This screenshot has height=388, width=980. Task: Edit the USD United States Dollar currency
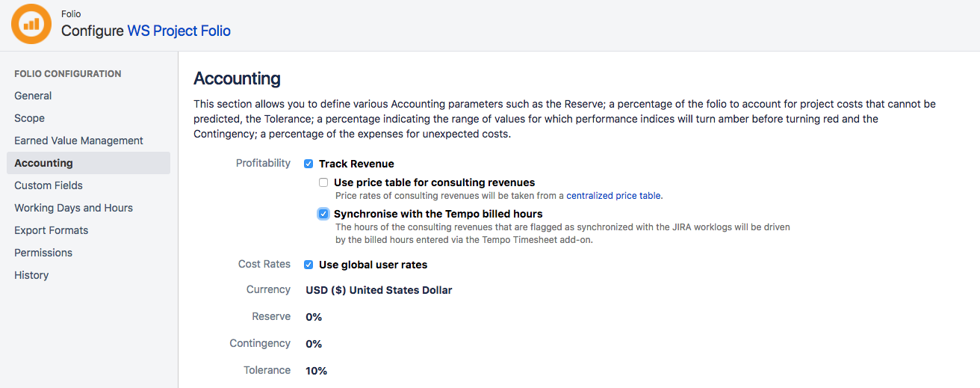[x=379, y=290]
